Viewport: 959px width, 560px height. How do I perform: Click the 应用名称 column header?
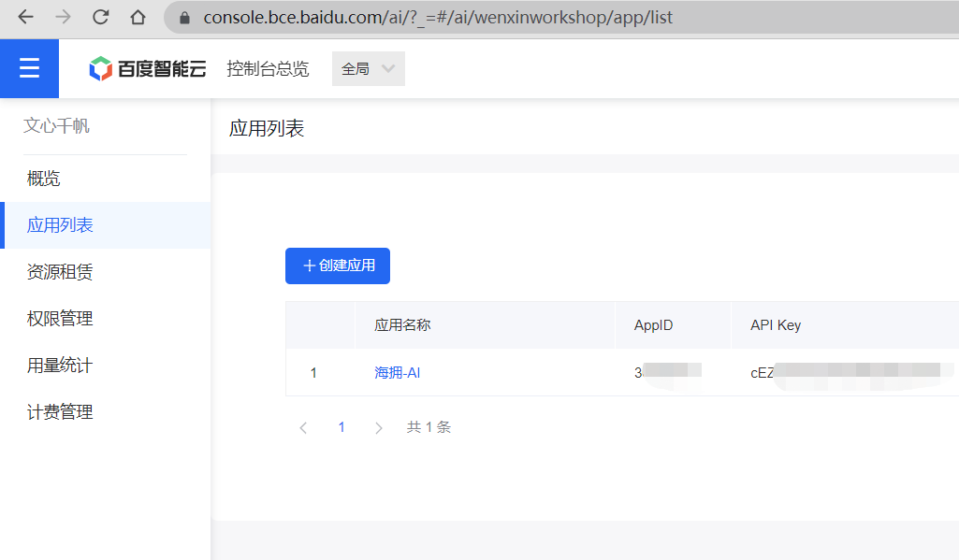click(402, 324)
